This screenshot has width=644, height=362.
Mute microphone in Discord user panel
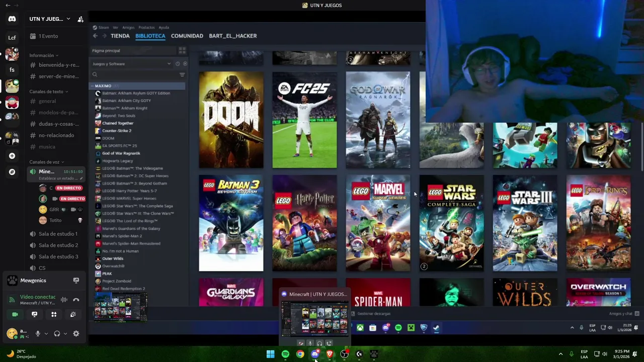38,333
